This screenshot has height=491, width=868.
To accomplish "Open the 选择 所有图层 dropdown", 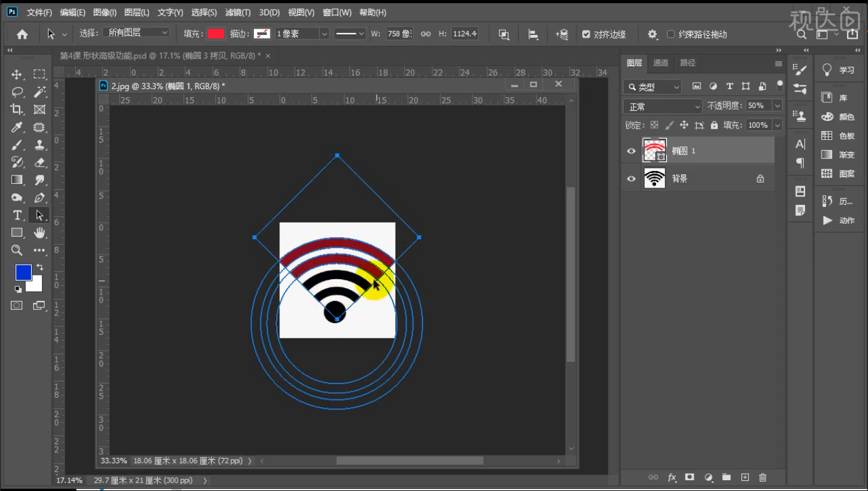I will pos(137,33).
